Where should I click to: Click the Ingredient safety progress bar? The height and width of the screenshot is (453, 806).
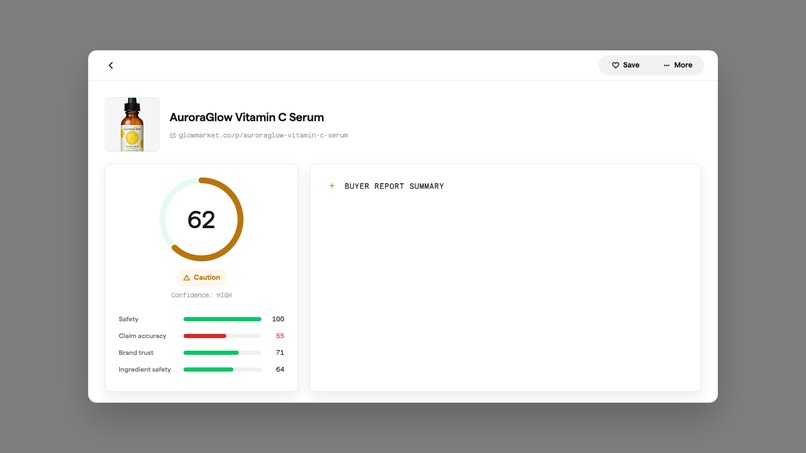tap(222, 370)
